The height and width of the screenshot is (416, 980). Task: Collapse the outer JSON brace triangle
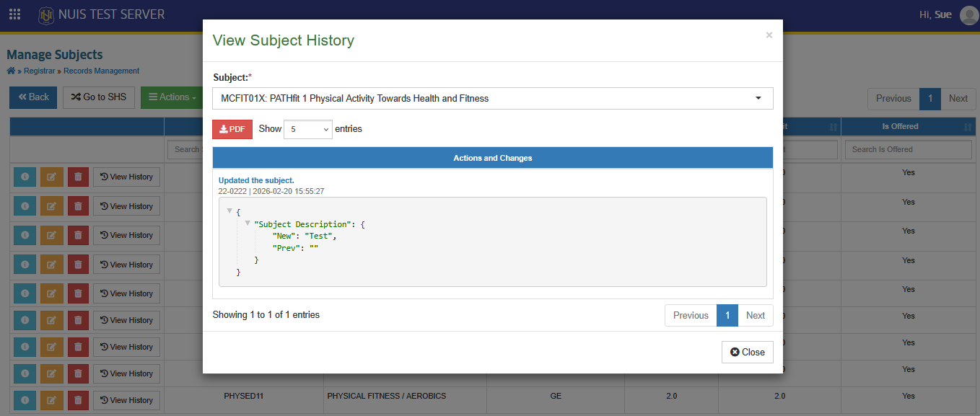click(229, 211)
